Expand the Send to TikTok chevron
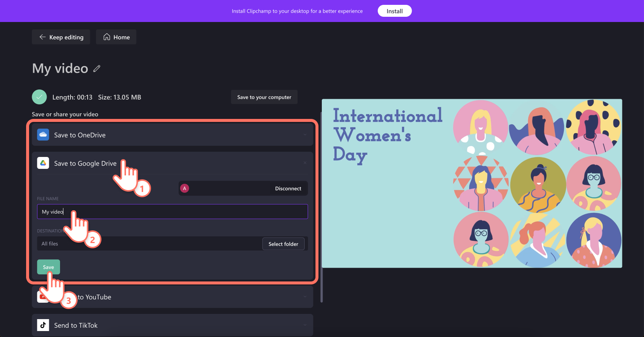 pyautogui.click(x=305, y=325)
